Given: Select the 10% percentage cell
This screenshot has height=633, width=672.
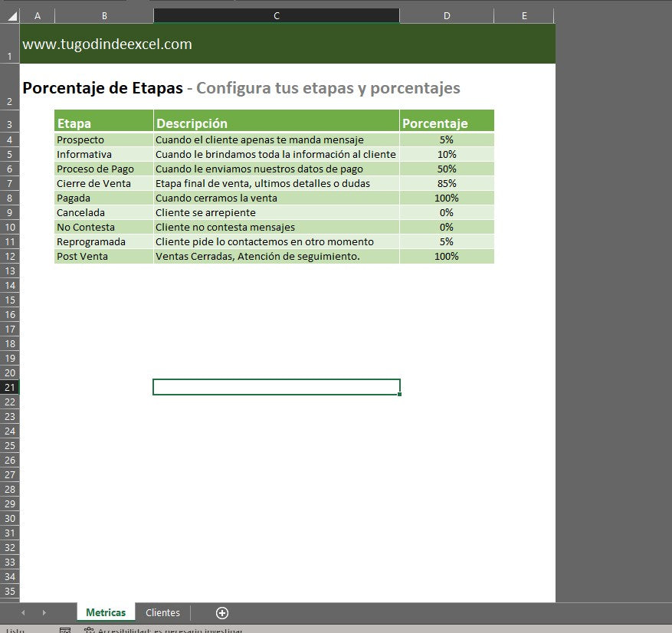Looking at the screenshot, I should (x=447, y=154).
